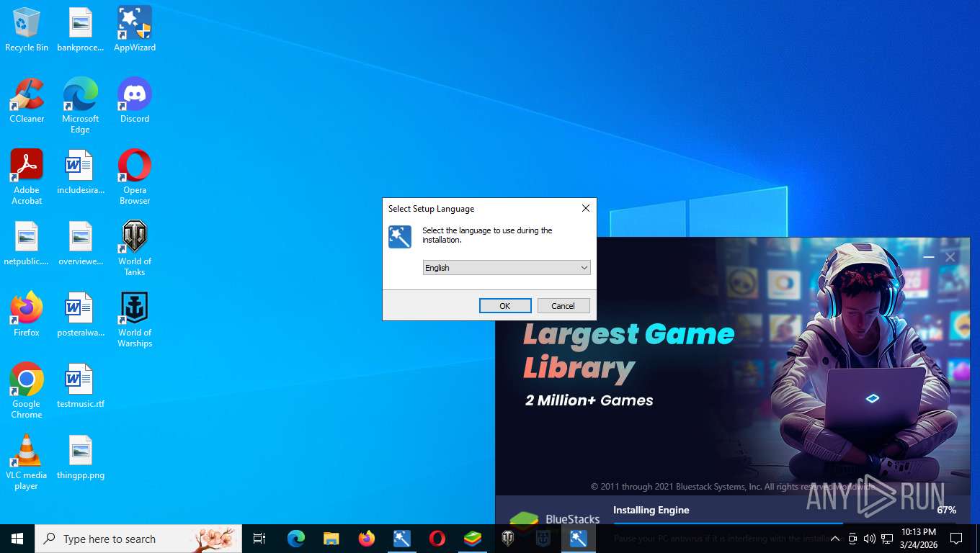
Task: Open Task View from the taskbar
Action: [x=259, y=539]
